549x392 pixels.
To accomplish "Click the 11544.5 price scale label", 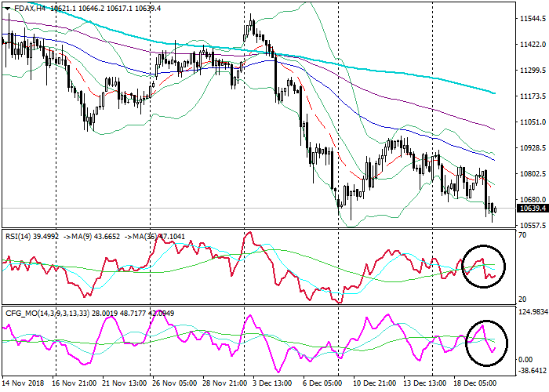I will (531, 19).
